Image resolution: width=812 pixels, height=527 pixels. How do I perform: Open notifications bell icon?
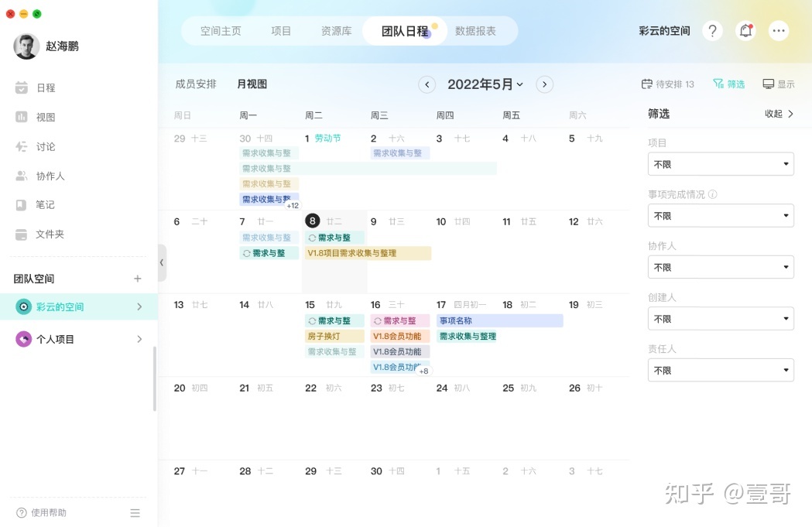click(x=745, y=31)
